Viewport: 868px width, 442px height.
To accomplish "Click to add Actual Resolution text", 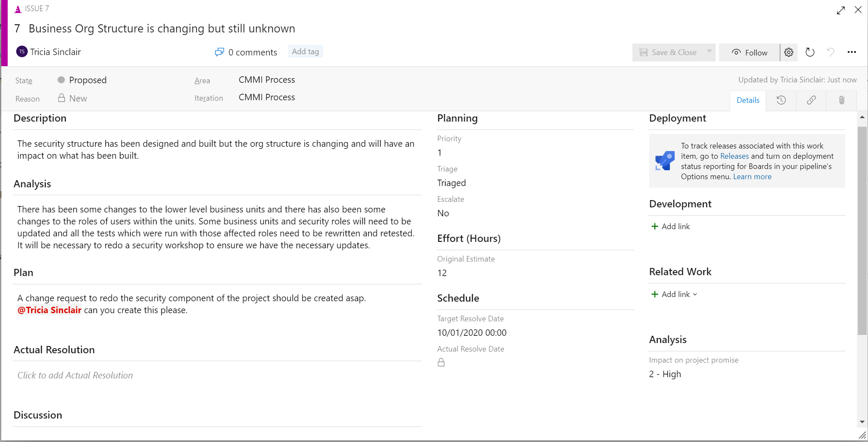I will (75, 375).
